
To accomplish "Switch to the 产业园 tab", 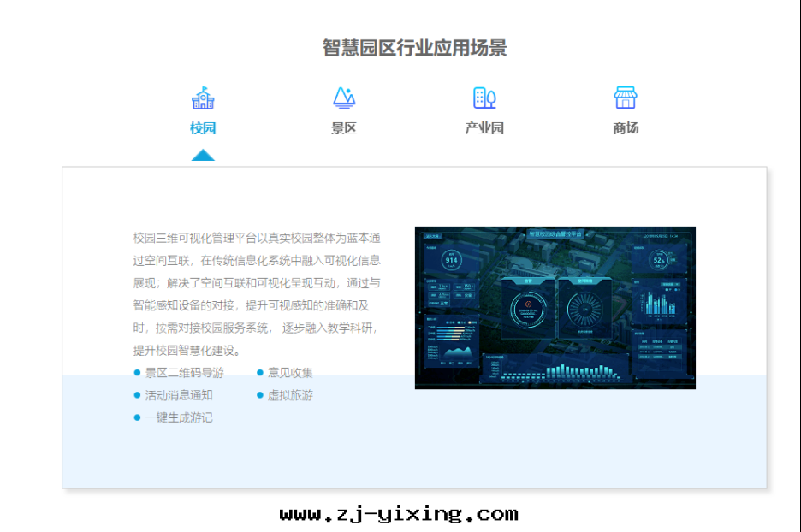I will 483,127.
